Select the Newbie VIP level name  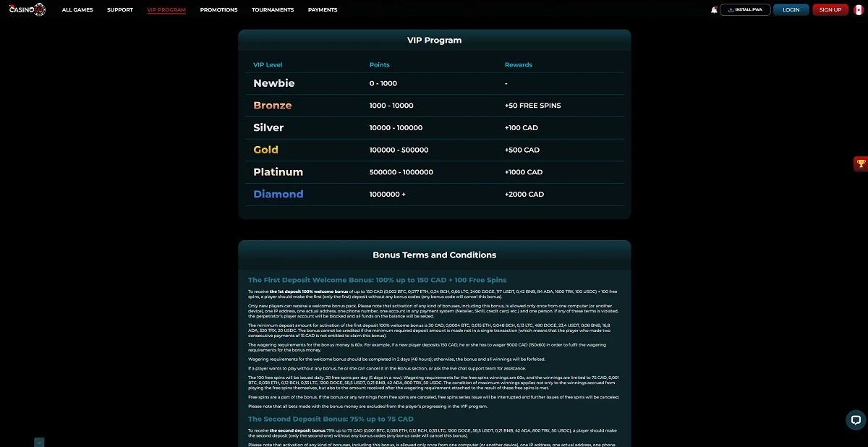tap(274, 83)
